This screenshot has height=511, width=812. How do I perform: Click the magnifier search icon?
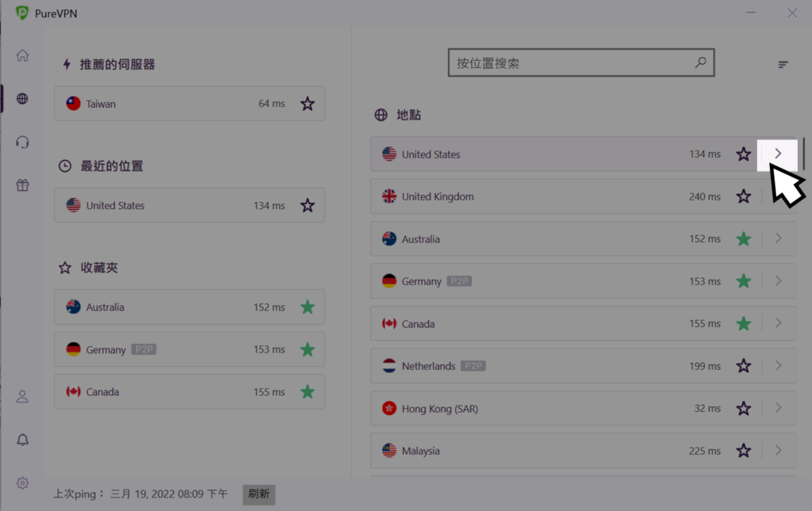tap(700, 63)
